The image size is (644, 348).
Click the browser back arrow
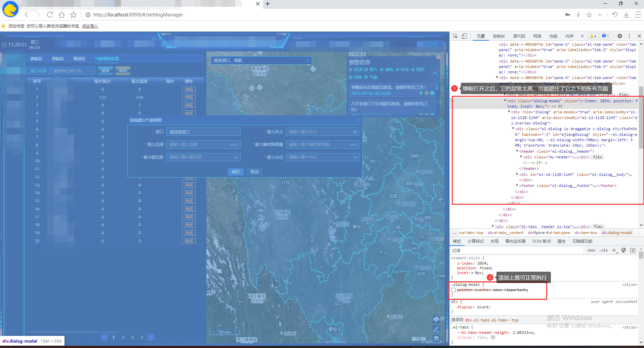(27, 14)
